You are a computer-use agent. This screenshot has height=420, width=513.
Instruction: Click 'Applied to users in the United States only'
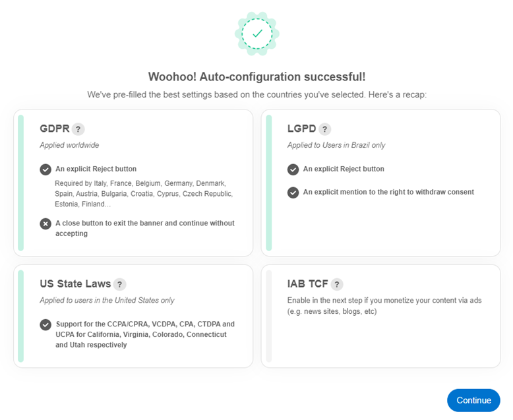tap(107, 300)
